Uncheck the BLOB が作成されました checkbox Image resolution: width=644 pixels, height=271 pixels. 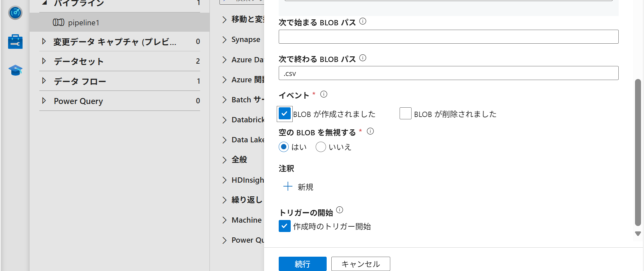point(284,114)
